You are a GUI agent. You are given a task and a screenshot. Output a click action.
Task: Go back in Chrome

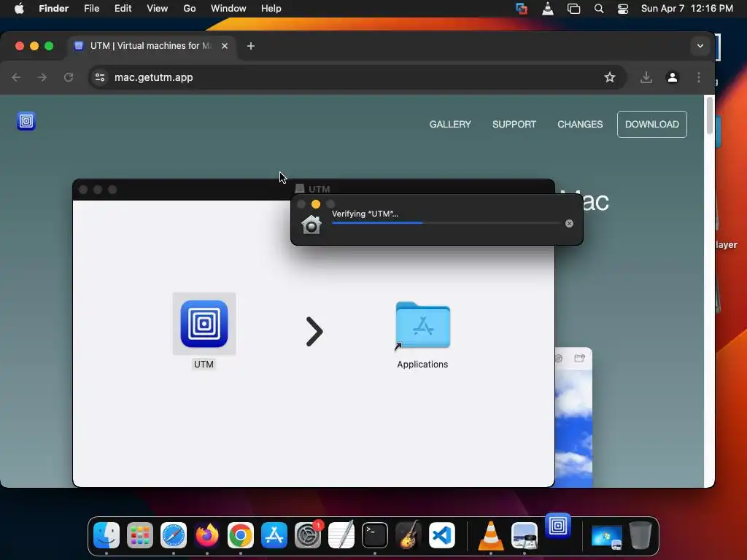16,77
